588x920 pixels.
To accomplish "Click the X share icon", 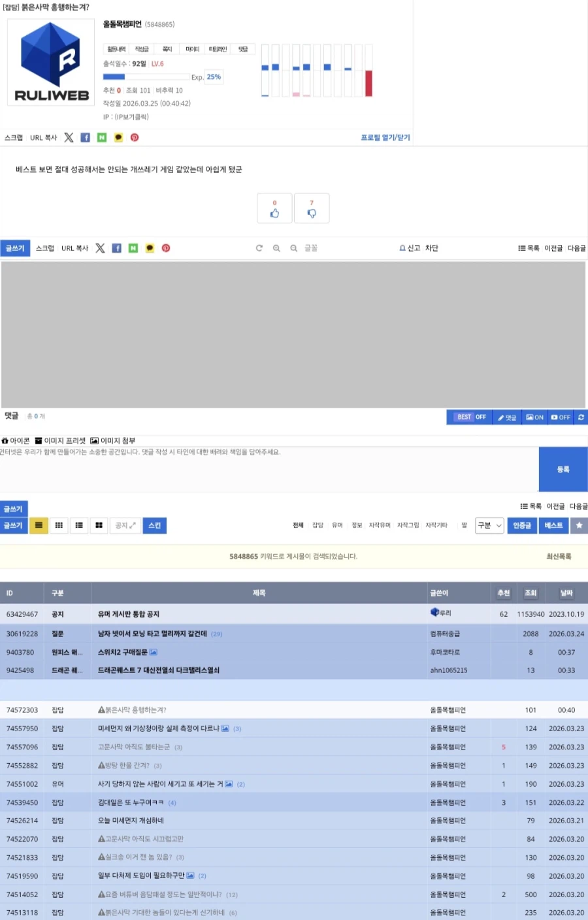I will (69, 137).
